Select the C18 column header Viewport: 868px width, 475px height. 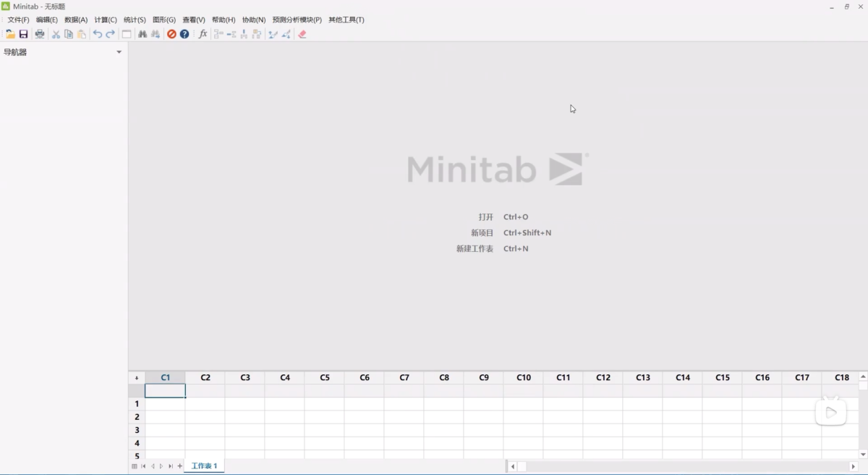842,378
